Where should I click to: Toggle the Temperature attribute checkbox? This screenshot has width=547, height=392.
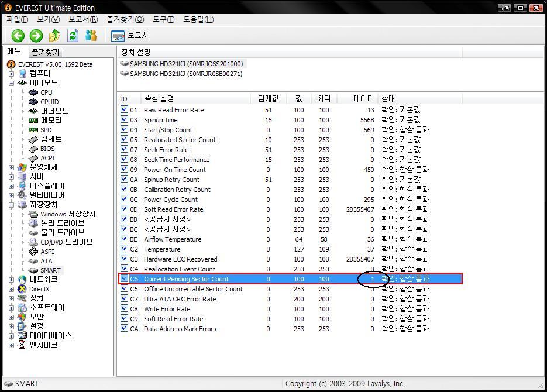coord(124,249)
